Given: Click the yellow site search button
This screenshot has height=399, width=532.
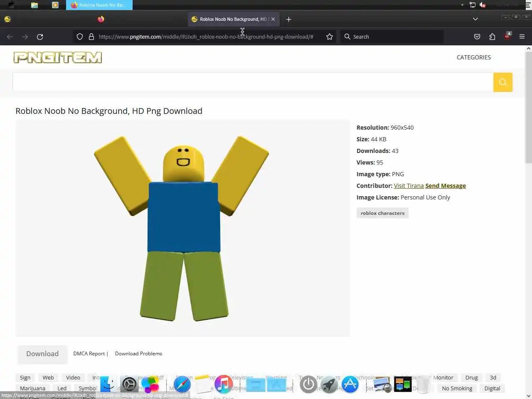Looking at the screenshot, I should click(502, 82).
